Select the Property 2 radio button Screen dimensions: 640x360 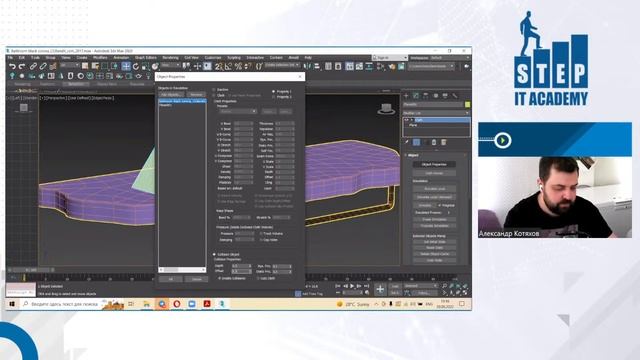point(273,97)
